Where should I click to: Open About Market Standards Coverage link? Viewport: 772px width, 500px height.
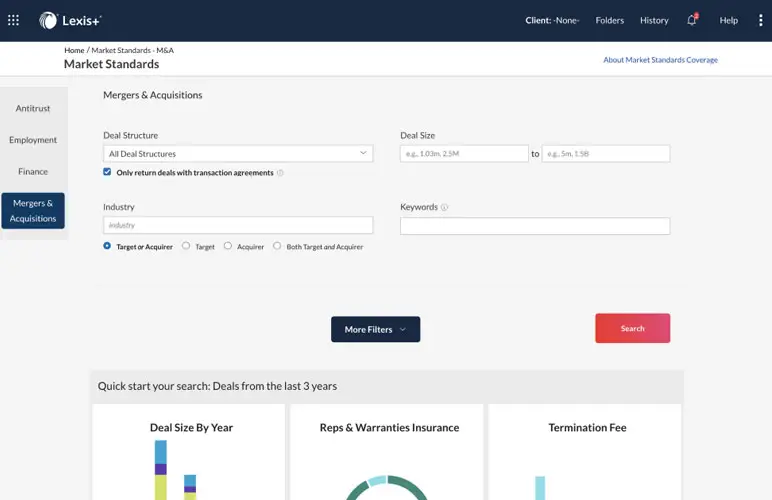pyautogui.click(x=660, y=60)
